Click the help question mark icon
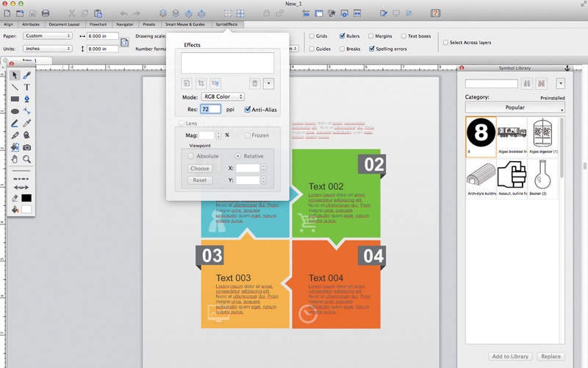The width and height of the screenshot is (588, 368). (435, 13)
